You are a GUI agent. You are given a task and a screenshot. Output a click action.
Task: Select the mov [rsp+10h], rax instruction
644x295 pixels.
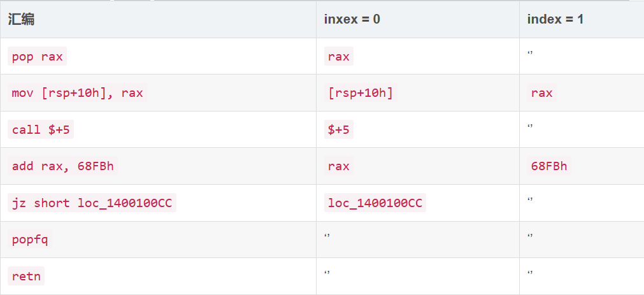[77, 93]
